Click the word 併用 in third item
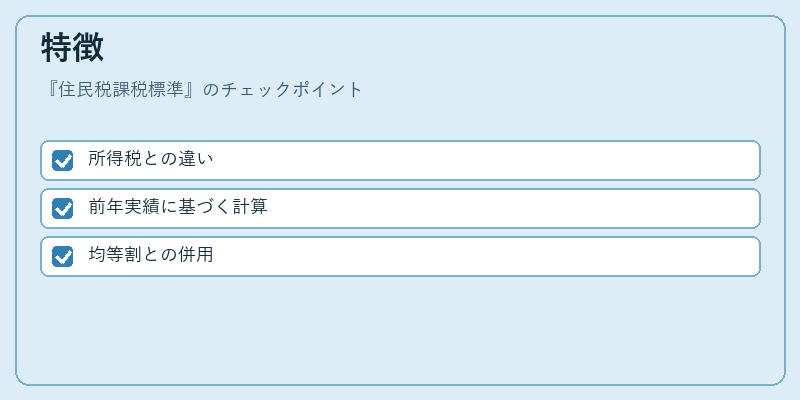This screenshot has height=400, width=800. pyautogui.click(x=195, y=255)
